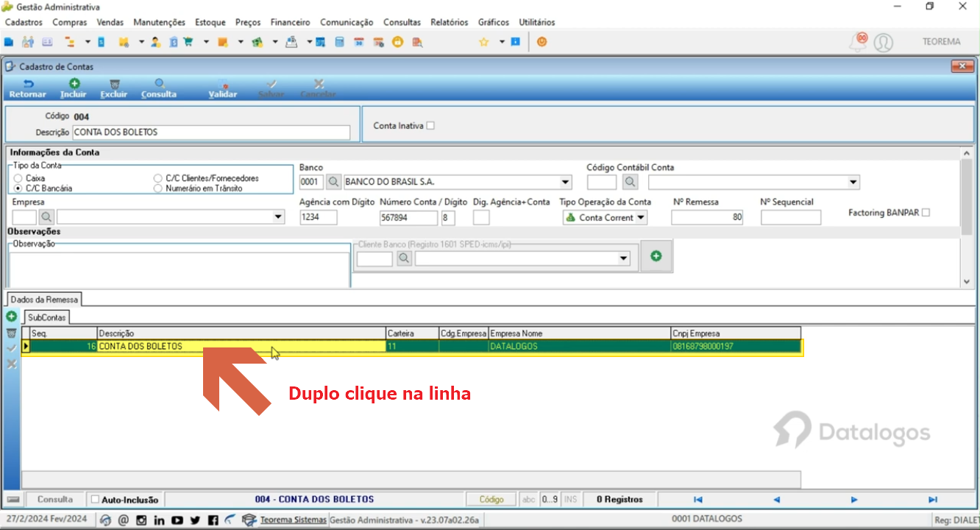Open the Relatórios menu
This screenshot has width=980, height=530.
pyautogui.click(x=449, y=22)
